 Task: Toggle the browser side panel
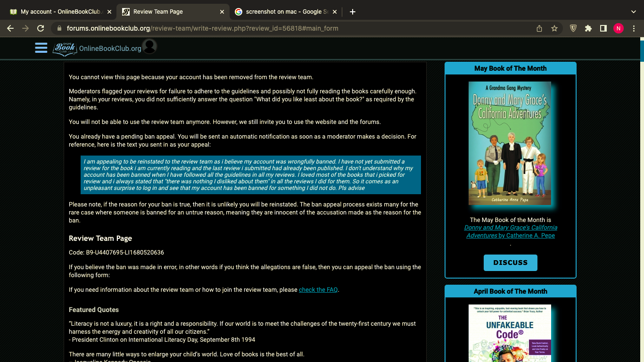603,28
